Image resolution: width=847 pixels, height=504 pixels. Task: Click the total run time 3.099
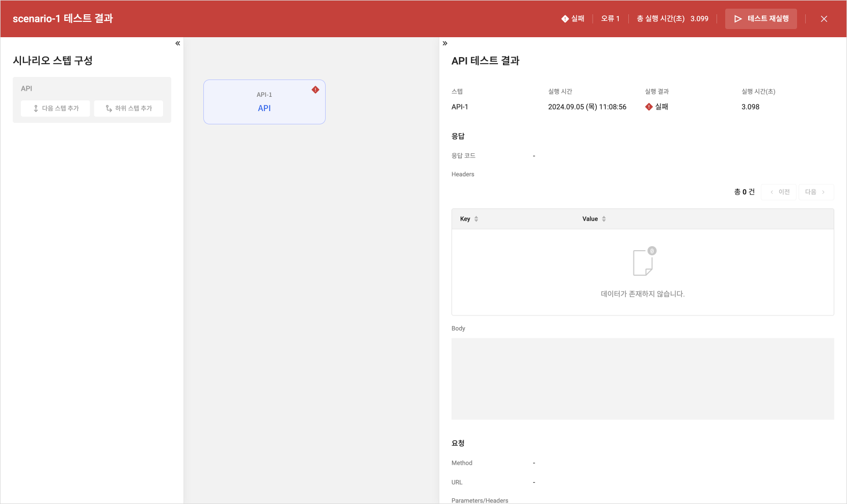pos(699,19)
